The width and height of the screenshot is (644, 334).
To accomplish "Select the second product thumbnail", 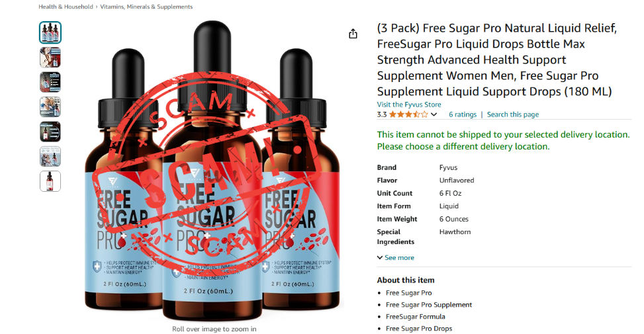I will click(x=50, y=58).
